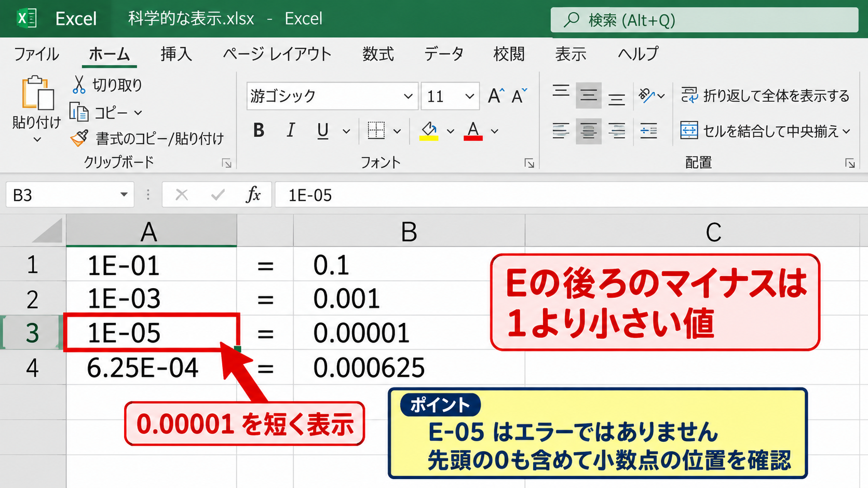The width and height of the screenshot is (868, 488).
Task: Open the 表示 tab
Action: (571, 54)
